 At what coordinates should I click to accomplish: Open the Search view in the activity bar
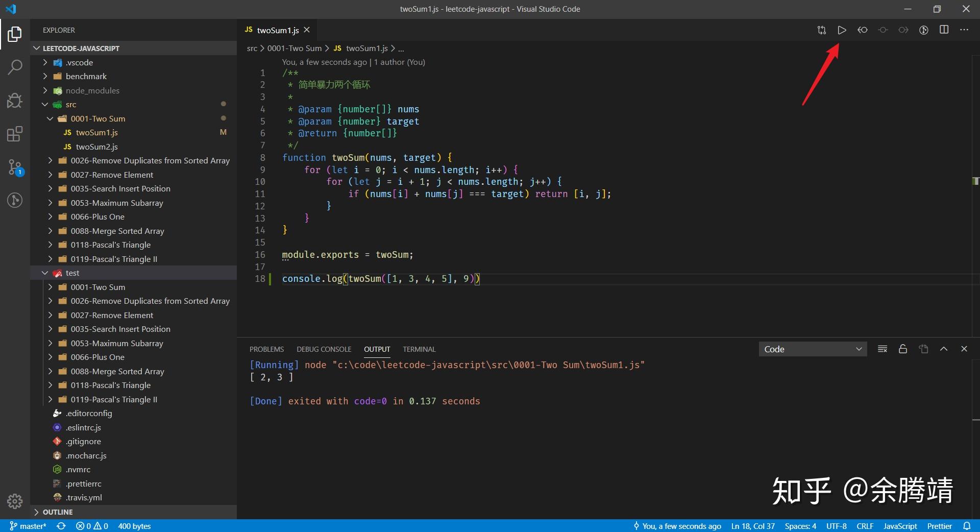click(x=15, y=67)
